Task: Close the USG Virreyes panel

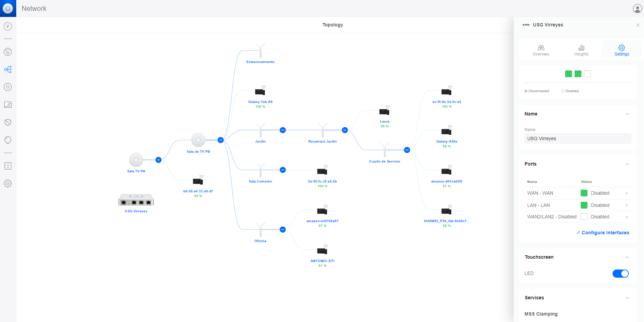Action: point(638,25)
